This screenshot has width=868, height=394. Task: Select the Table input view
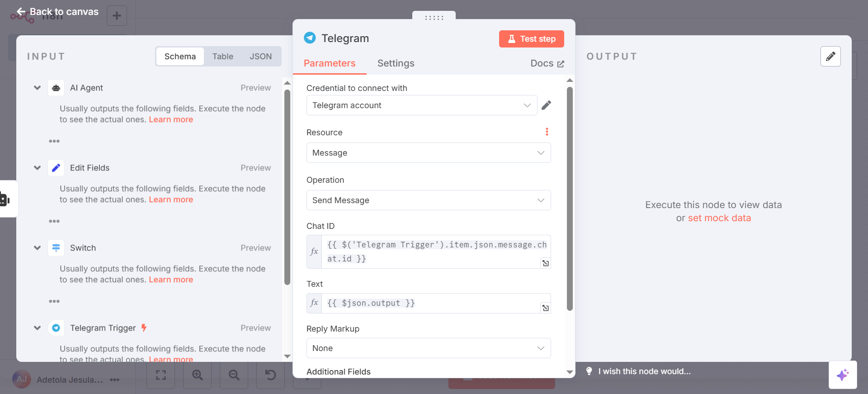223,57
